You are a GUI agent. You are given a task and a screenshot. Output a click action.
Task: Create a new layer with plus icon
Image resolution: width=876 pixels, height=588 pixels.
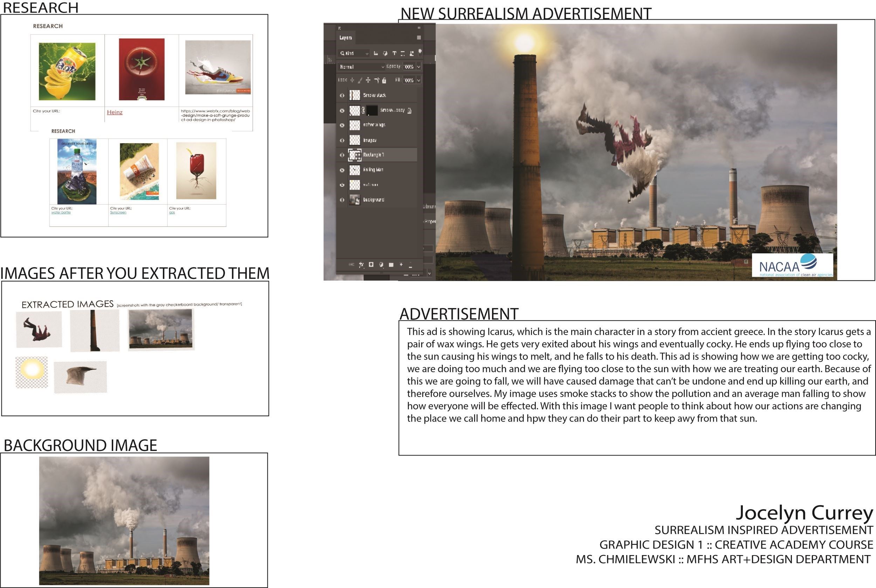point(401,264)
